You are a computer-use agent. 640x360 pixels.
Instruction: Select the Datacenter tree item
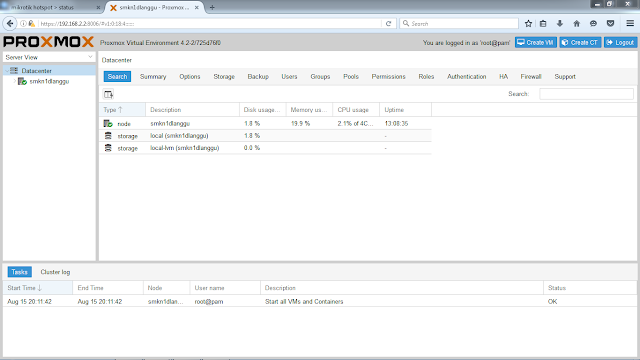pos(49,71)
